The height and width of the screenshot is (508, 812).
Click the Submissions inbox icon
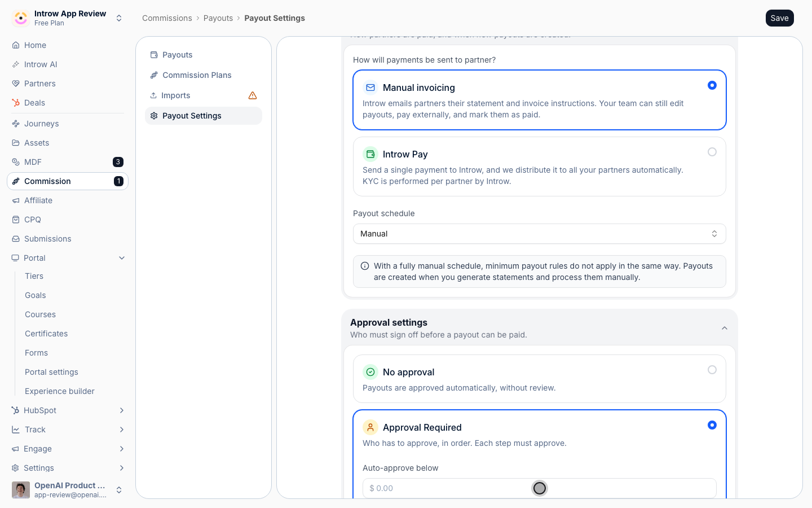[x=16, y=239]
